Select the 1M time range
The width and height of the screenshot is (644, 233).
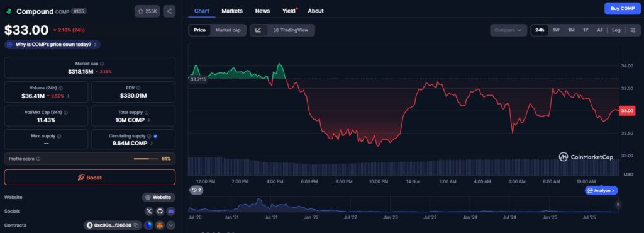(571, 30)
